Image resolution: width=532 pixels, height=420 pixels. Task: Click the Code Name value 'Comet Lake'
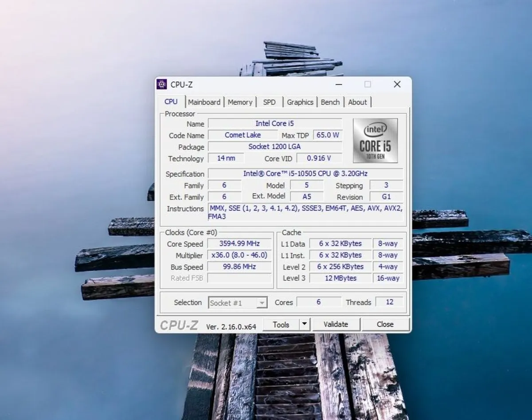[x=243, y=135]
